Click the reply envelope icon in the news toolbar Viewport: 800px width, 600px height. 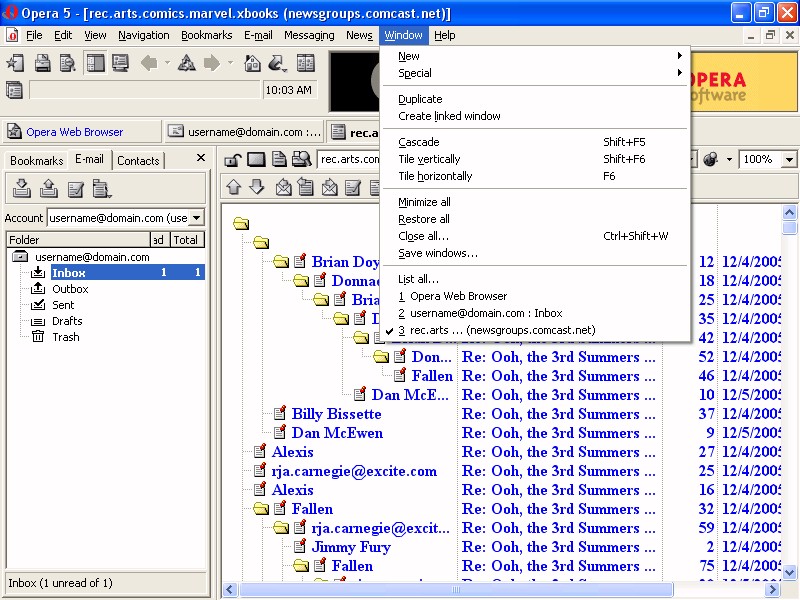pos(283,187)
